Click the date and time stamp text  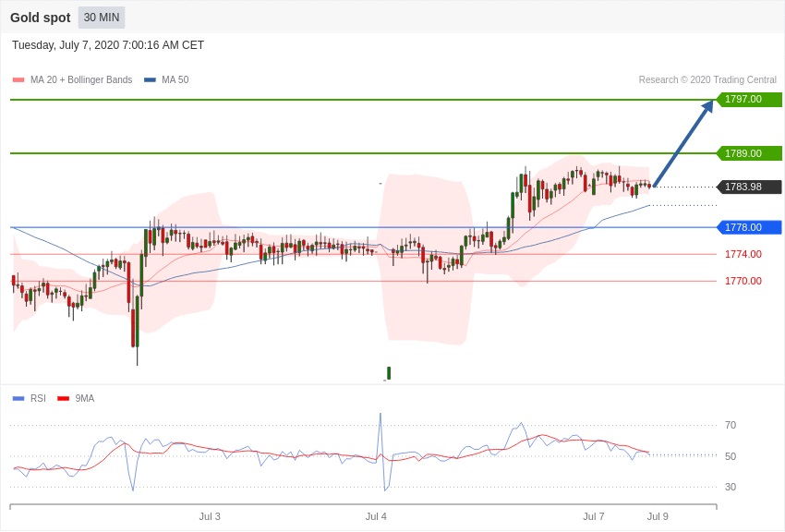pyautogui.click(x=108, y=45)
